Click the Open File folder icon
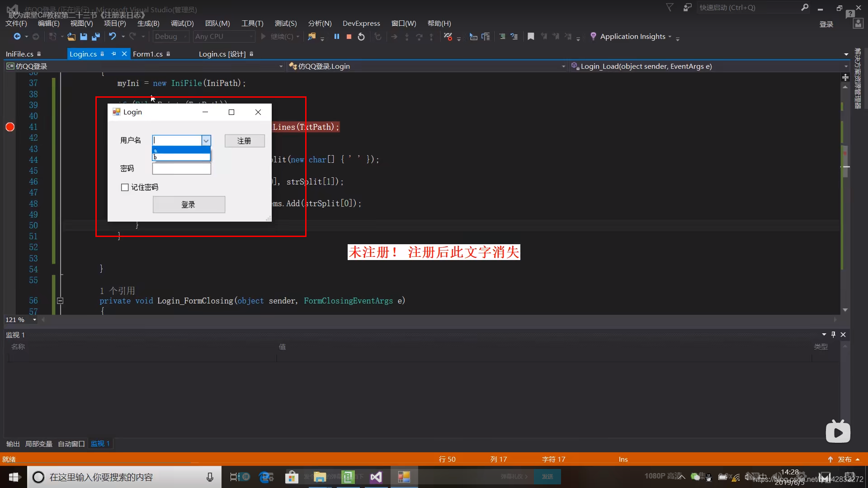This screenshot has height=488, width=868. pos(71,37)
